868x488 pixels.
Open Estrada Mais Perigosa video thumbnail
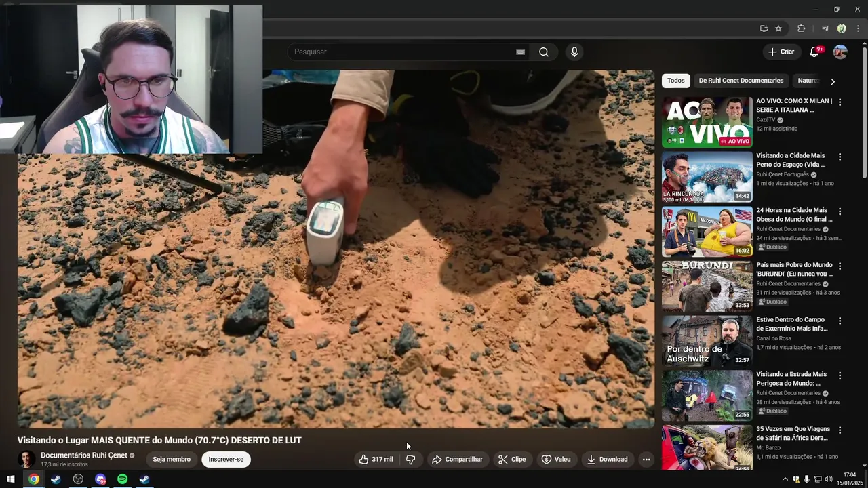click(707, 396)
